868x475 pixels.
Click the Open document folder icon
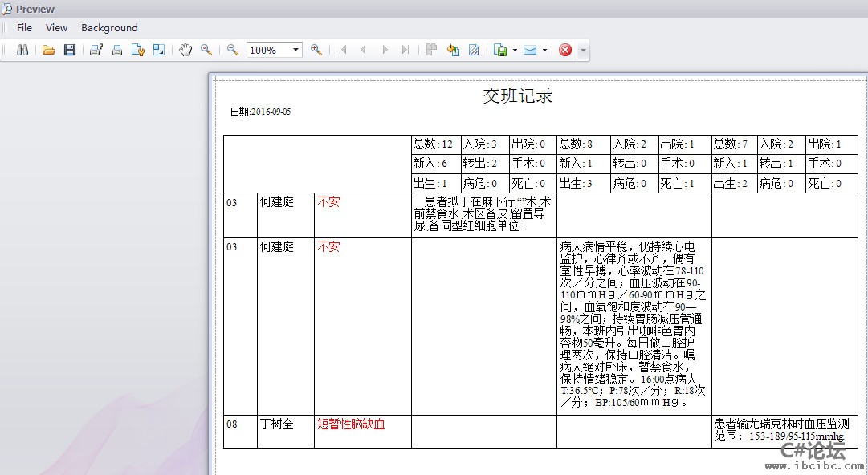click(49, 50)
